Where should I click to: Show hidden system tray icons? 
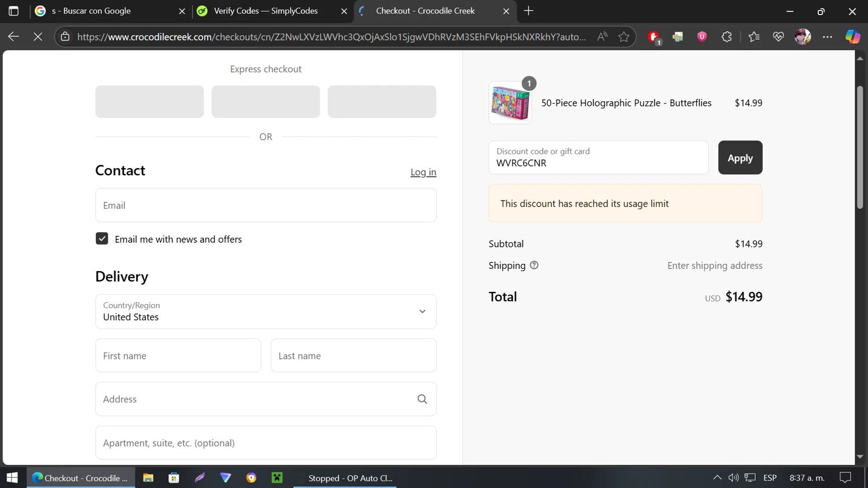tap(717, 478)
